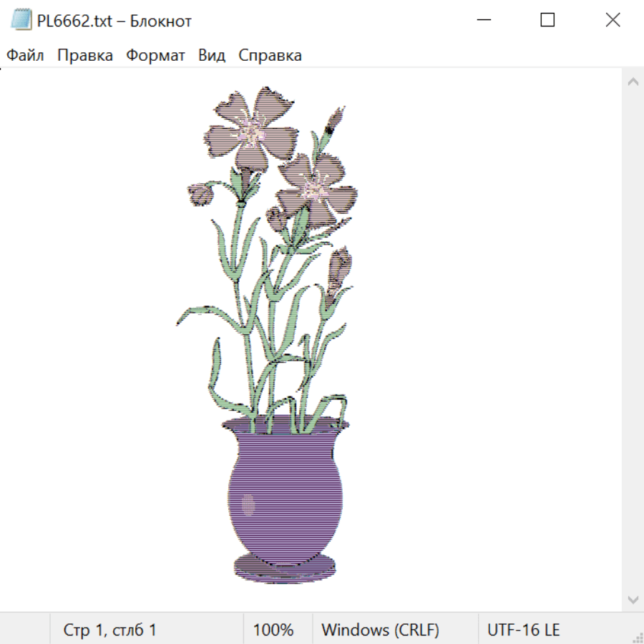Image resolution: width=644 pixels, height=644 pixels.
Task: Click the scrollbar up arrow
Action: 633,82
